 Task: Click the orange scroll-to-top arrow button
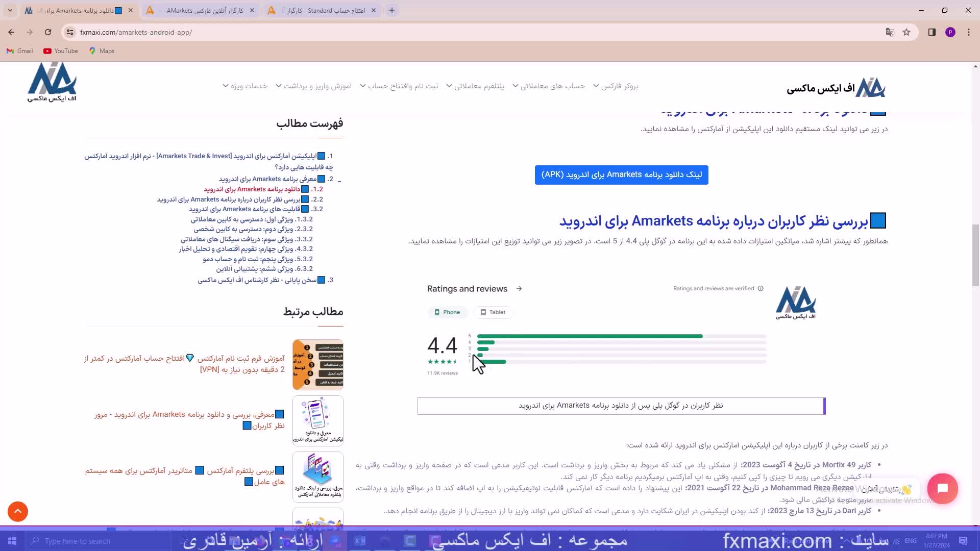tap(18, 511)
